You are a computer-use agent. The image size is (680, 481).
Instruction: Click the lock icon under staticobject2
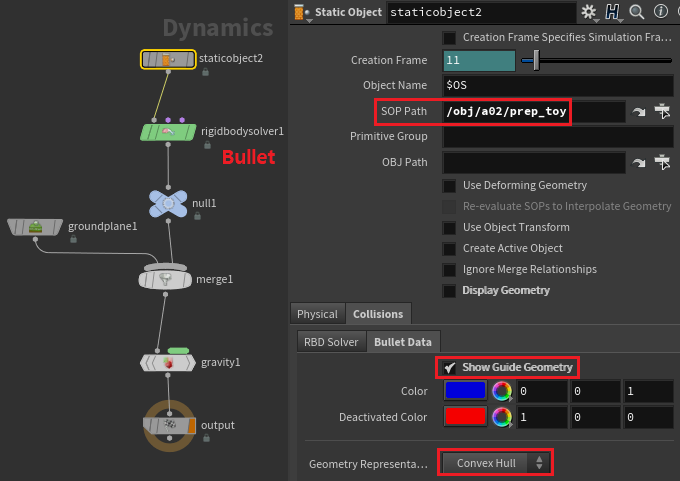(x=206, y=72)
